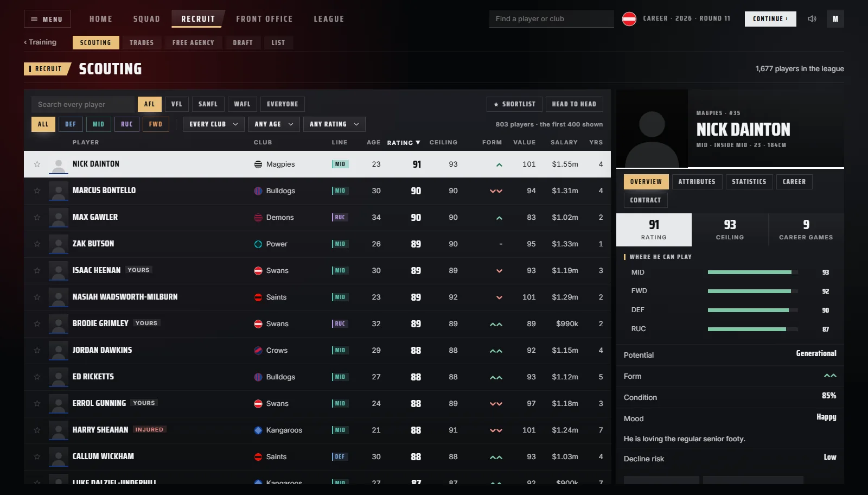Click the Kangaroos logo in Harry Sheahan's row

tap(258, 430)
